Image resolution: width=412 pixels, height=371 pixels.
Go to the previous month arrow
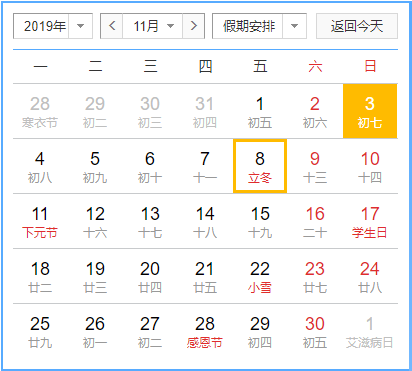tap(112, 26)
